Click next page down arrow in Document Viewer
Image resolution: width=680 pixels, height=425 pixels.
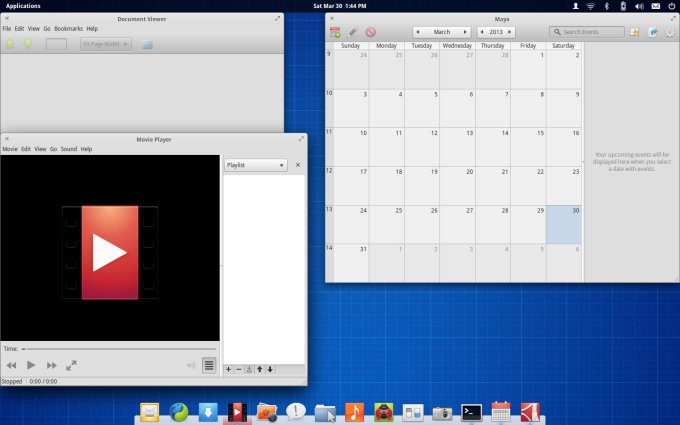[28, 44]
